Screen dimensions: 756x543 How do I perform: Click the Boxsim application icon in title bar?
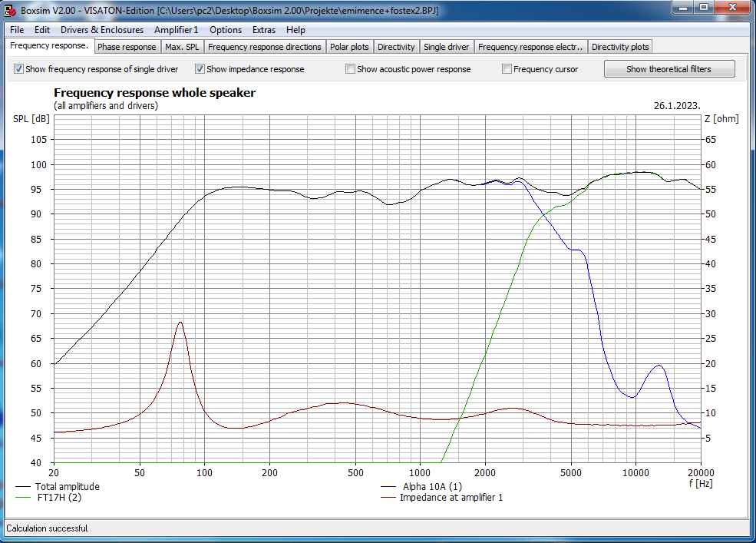10,10
